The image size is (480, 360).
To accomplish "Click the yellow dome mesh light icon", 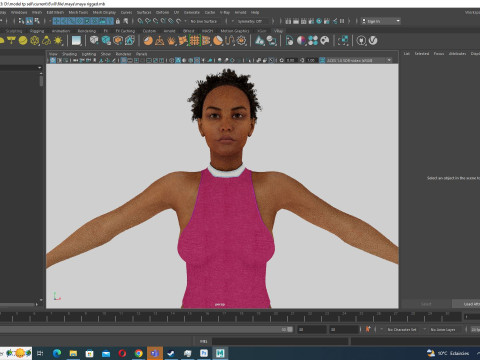I will [x=46, y=41].
